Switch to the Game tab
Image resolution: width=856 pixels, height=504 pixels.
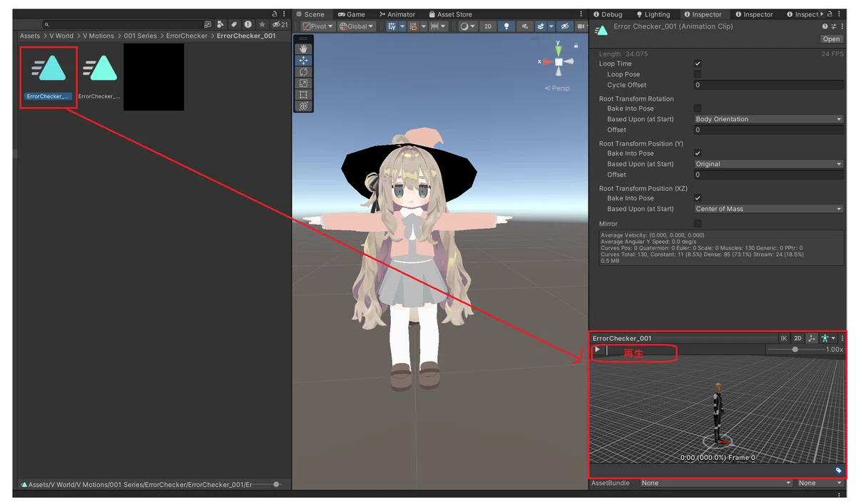(x=352, y=14)
